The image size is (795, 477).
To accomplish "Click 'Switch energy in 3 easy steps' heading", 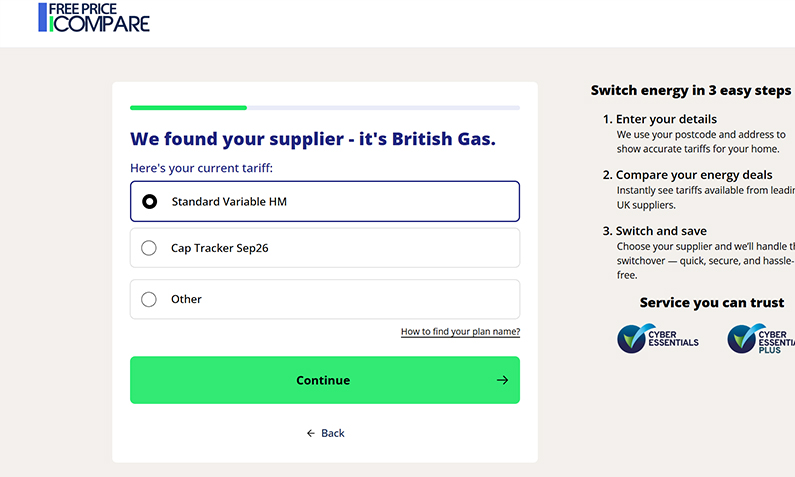I will pos(690,90).
